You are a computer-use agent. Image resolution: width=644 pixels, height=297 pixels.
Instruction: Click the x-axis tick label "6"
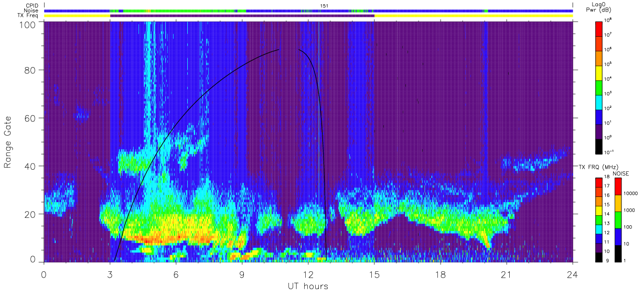[x=176, y=274]
